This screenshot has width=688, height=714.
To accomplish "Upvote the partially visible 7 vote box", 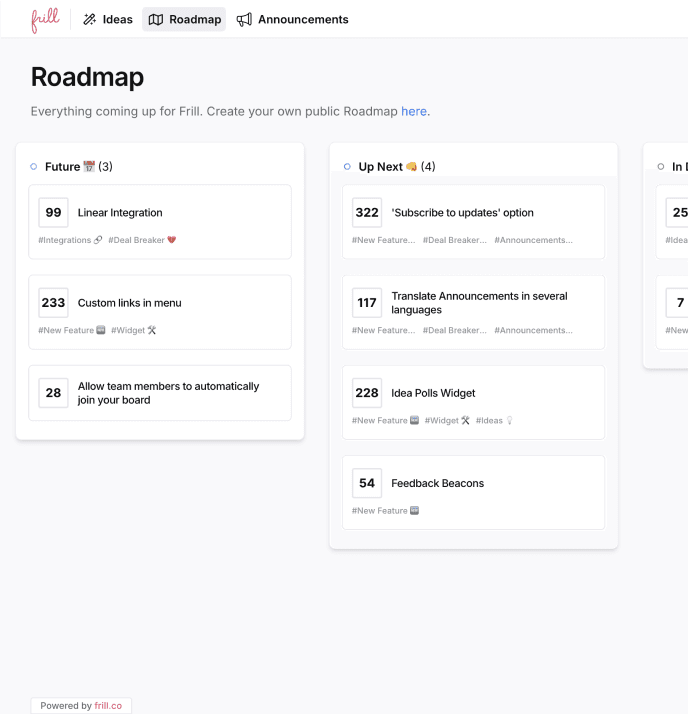I will click(678, 303).
